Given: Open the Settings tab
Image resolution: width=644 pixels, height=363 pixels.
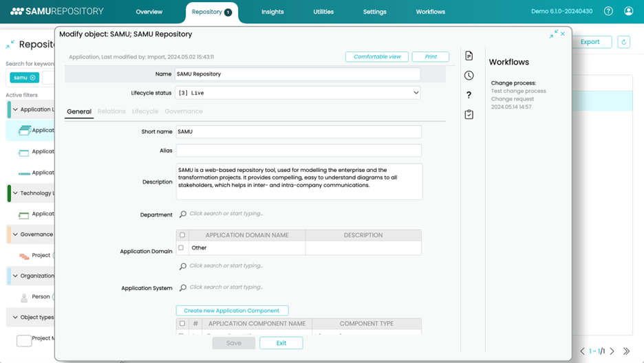Looking at the screenshot, I should (374, 12).
